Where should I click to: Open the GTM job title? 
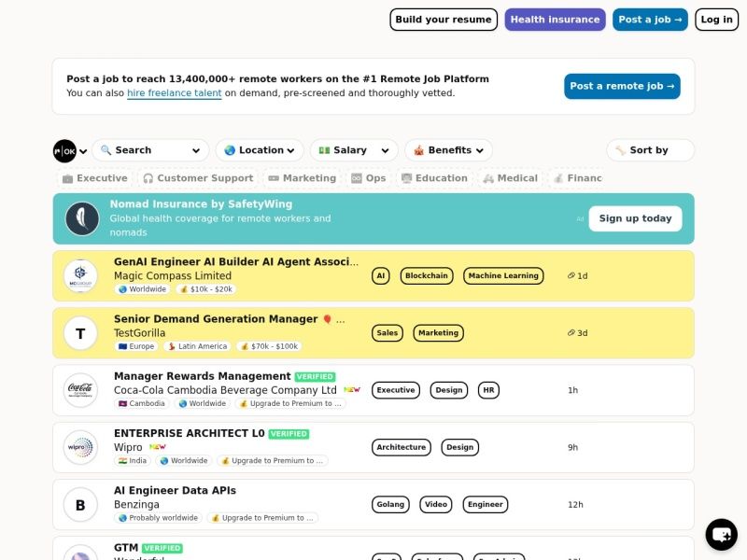(x=126, y=548)
